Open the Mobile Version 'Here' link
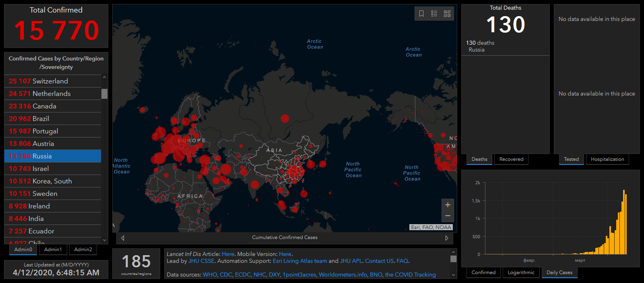The height and width of the screenshot is (283, 644). coord(285,254)
